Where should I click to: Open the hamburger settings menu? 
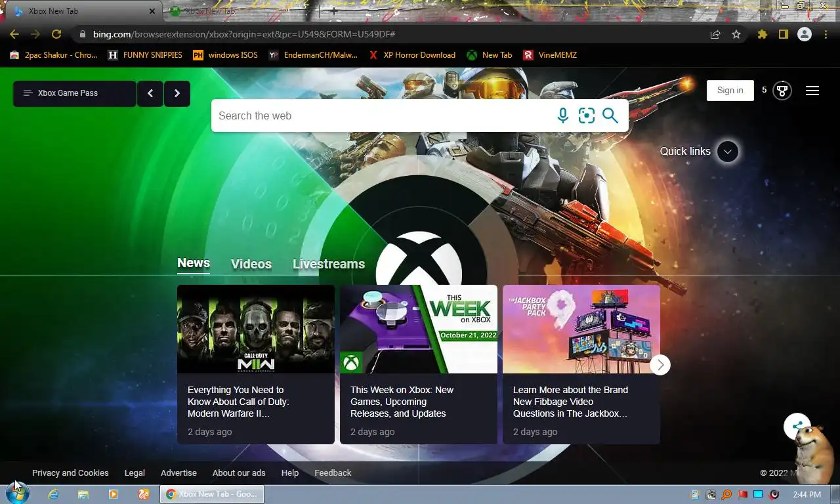coord(812,91)
